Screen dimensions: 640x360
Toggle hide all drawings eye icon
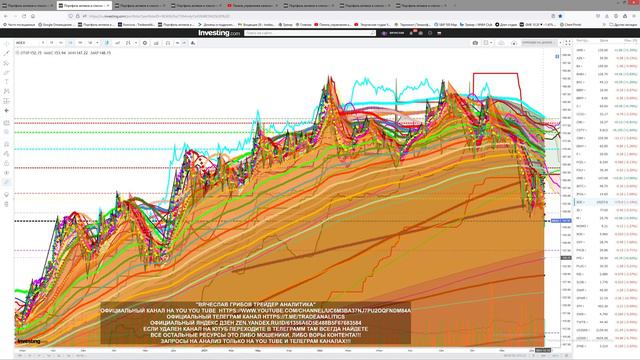point(7,173)
